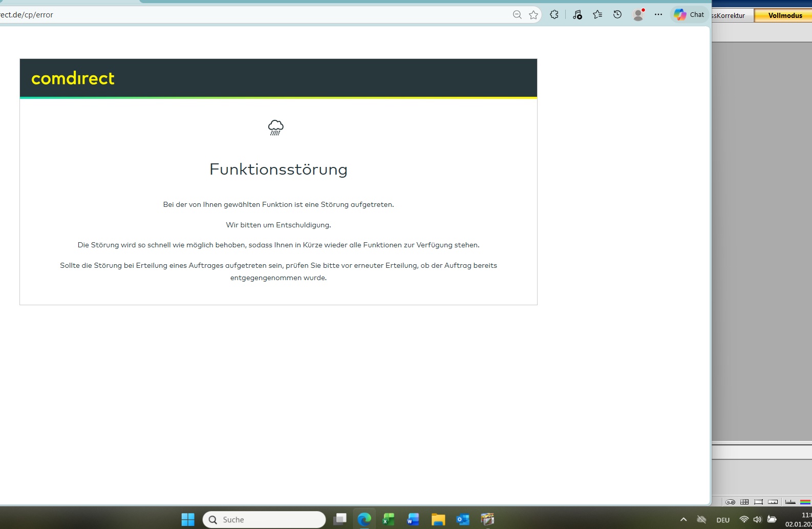Toggle the grid display icon
This screenshot has width=812, height=529.
tap(744, 502)
